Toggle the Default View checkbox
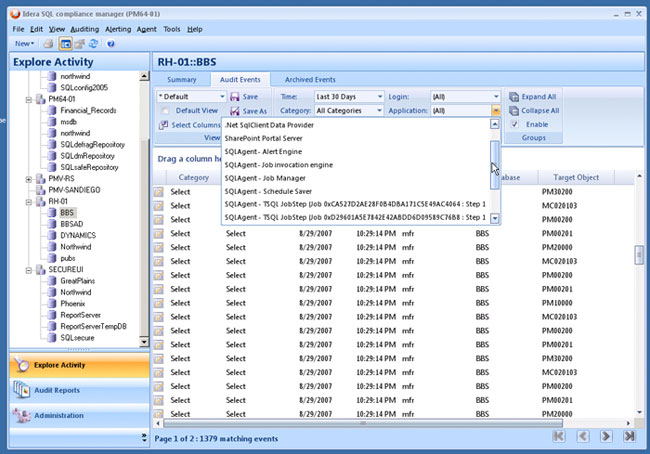Image resolution: width=650 pixels, height=454 pixels. point(165,111)
